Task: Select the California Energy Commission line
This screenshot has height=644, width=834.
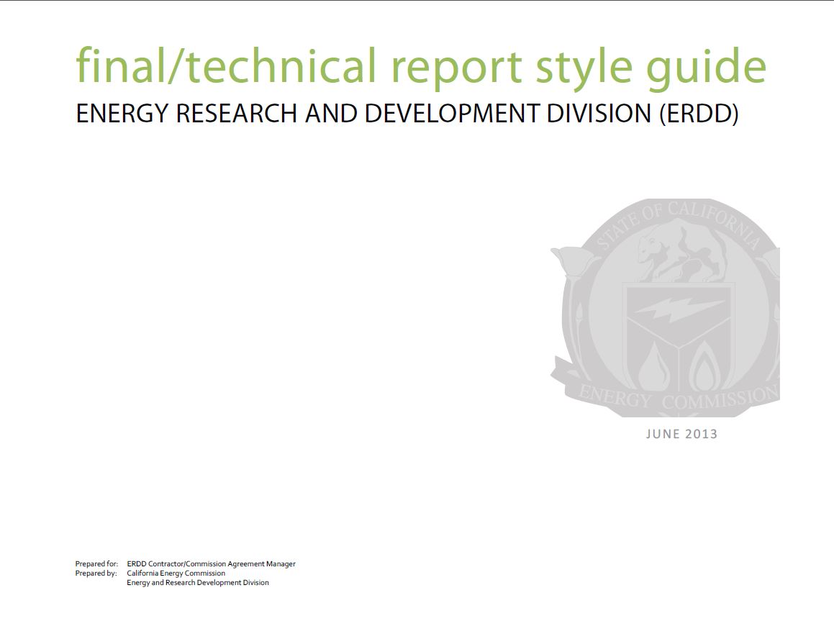Action: pyautogui.click(x=176, y=573)
